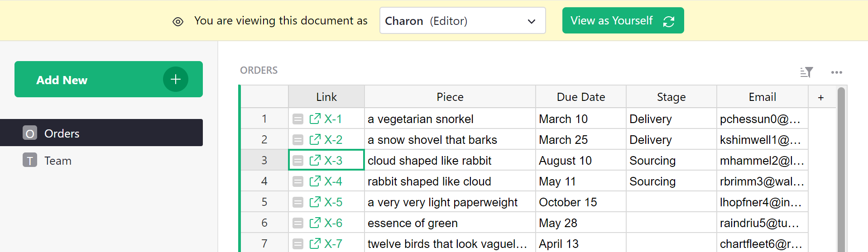The height and width of the screenshot is (252, 868).
Task: Select the Orders page in the sidebar
Action: click(x=62, y=133)
